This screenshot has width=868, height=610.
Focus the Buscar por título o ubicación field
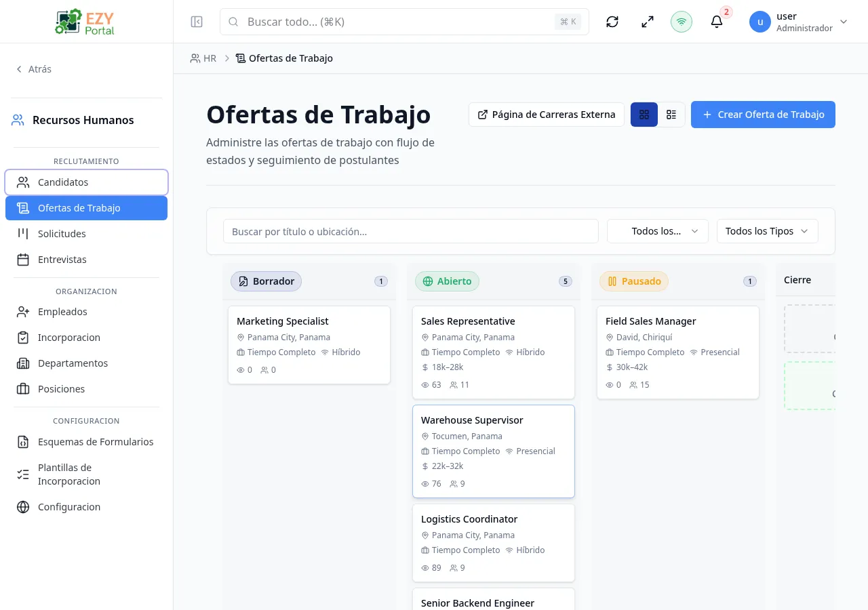(411, 231)
